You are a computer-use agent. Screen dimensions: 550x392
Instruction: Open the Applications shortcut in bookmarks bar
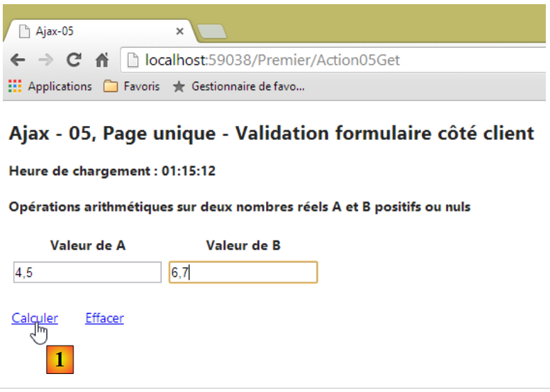click(x=50, y=87)
